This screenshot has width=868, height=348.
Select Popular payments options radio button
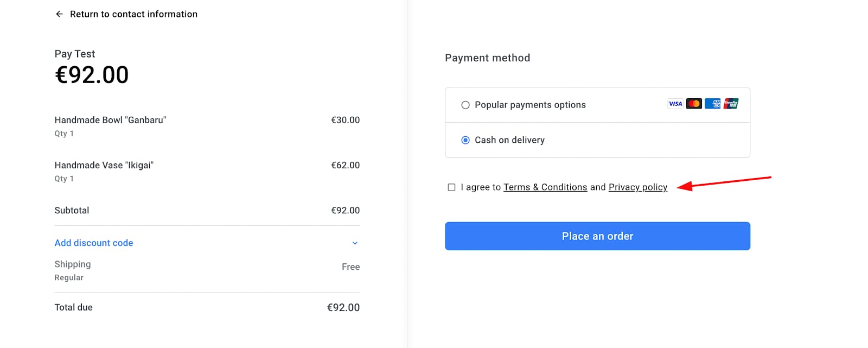click(x=465, y=105)
